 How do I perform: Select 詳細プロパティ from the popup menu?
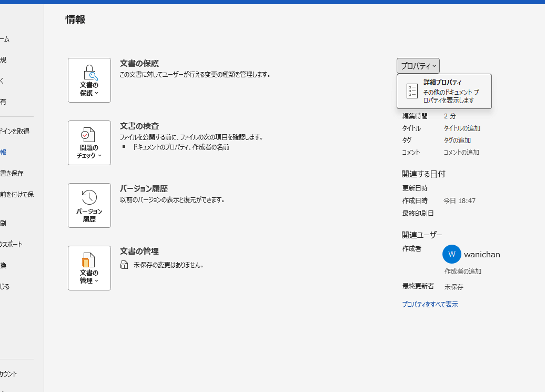click(x=444, y=91)
